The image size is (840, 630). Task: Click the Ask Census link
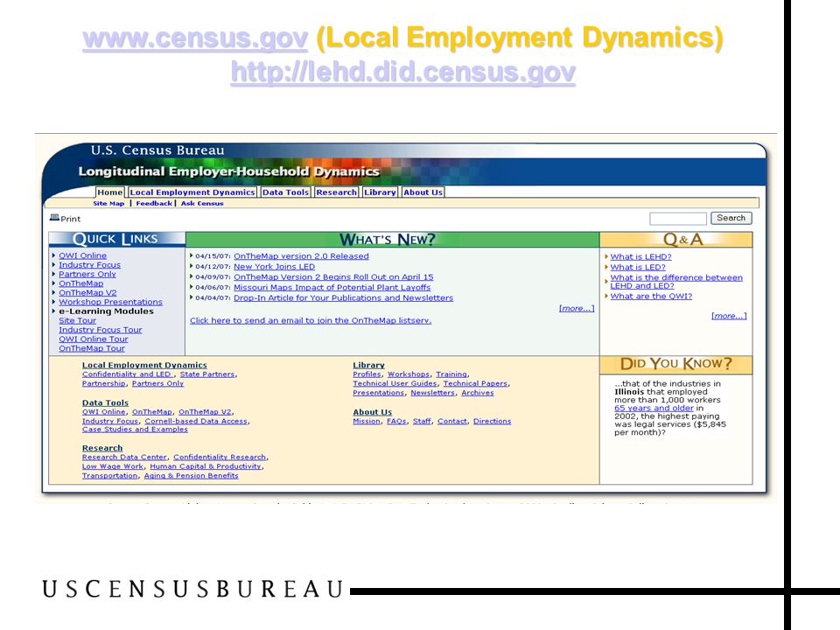[x=202, y=204]
